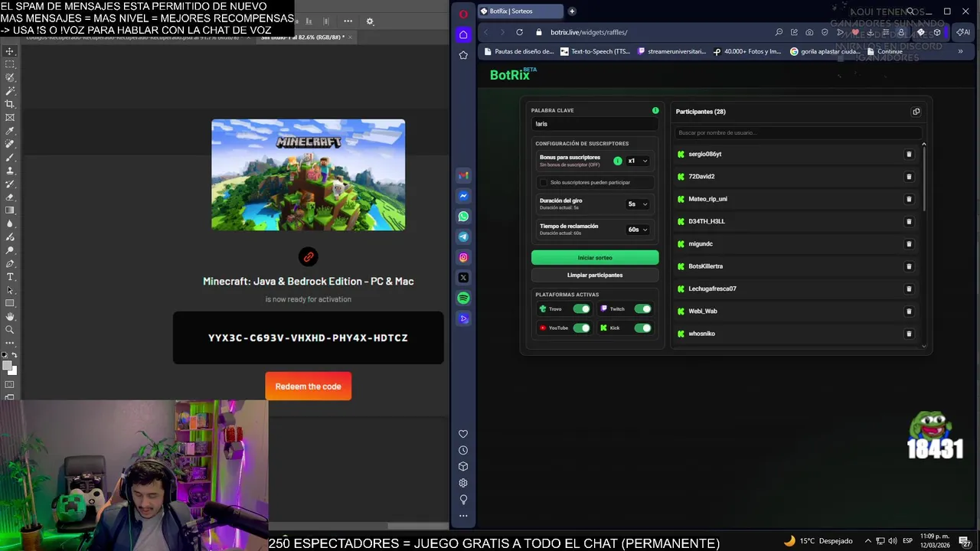Click subscriber bonus info icon
The height and width of the screenshot is (551, 980).
(x=618, y=161)
